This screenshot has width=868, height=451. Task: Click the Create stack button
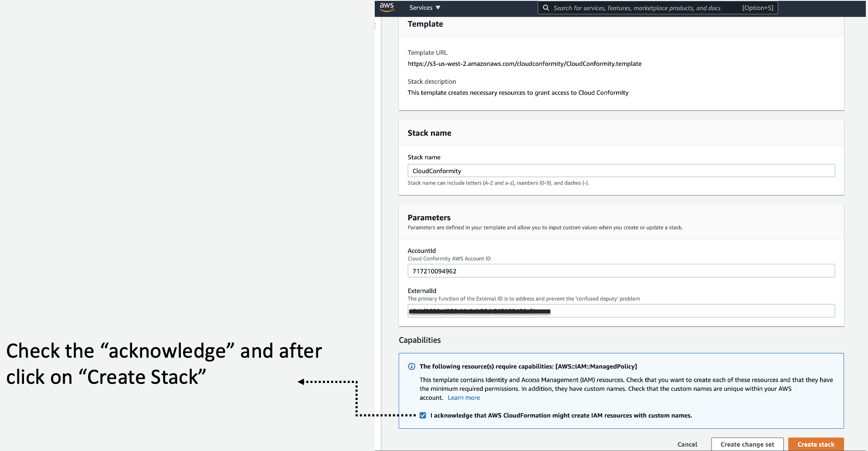click(816, 444)
